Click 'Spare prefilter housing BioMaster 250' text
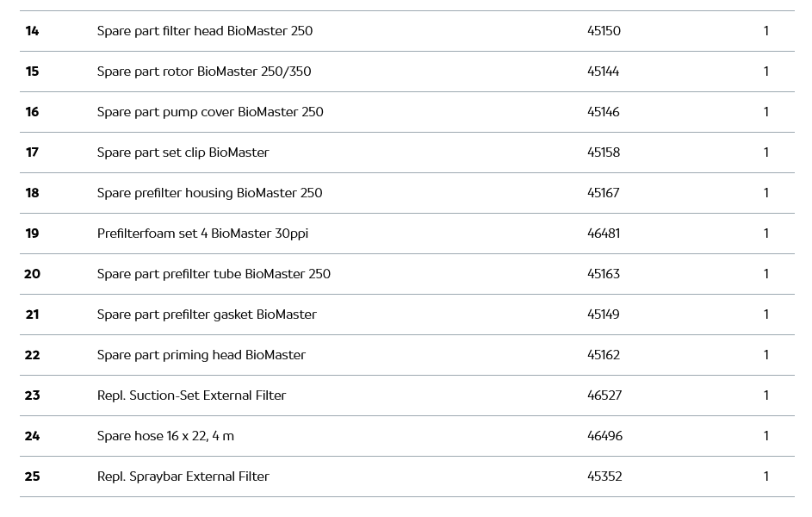This screenshot has height=517, width=812. [209, 193]
